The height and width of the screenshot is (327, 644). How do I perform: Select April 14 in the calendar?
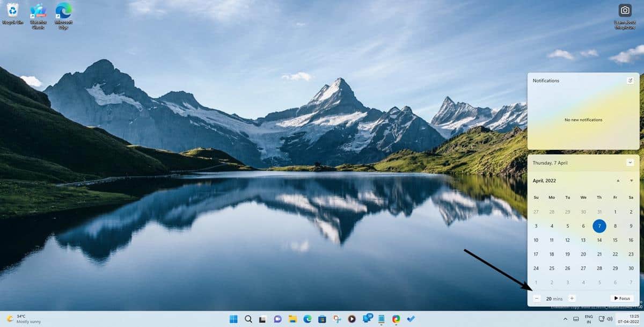tap(599, 240)
